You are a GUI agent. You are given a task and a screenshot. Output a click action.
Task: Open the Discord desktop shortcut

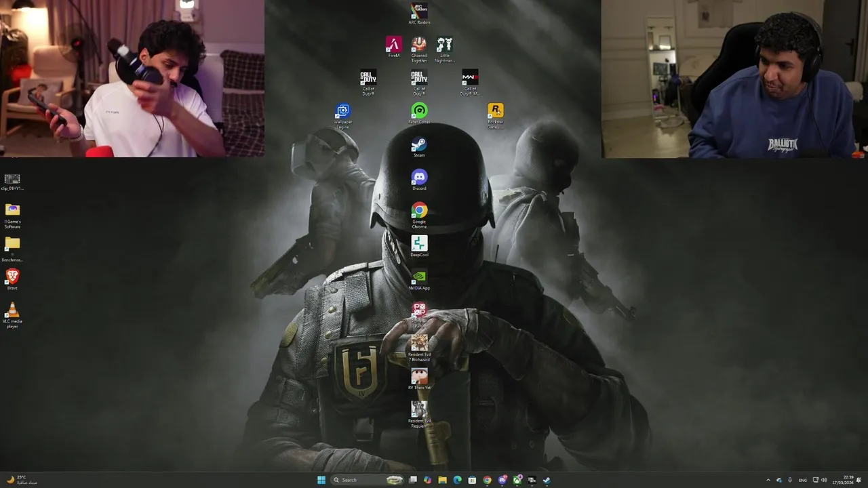tap(419, 180)
